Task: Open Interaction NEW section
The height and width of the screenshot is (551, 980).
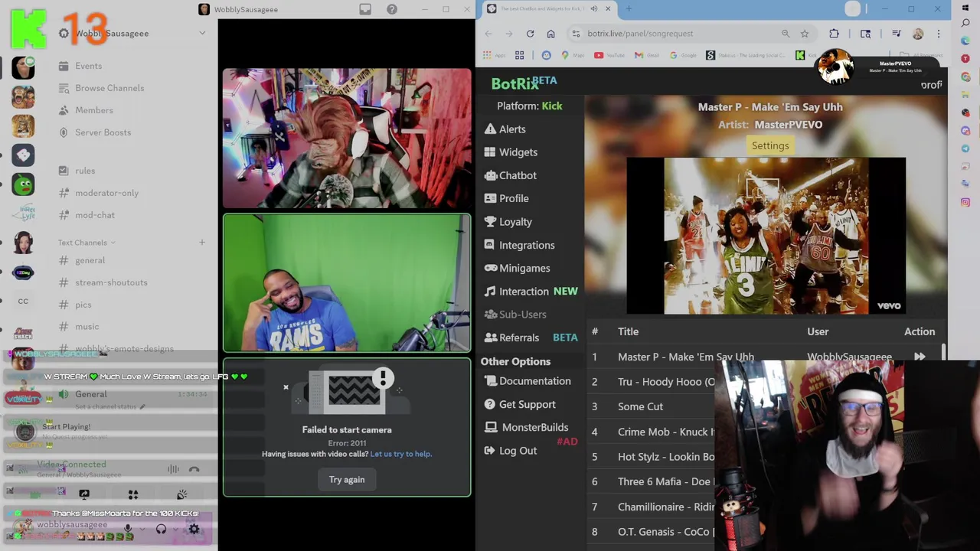Action: pyautogui.click(x=531, y=292)
